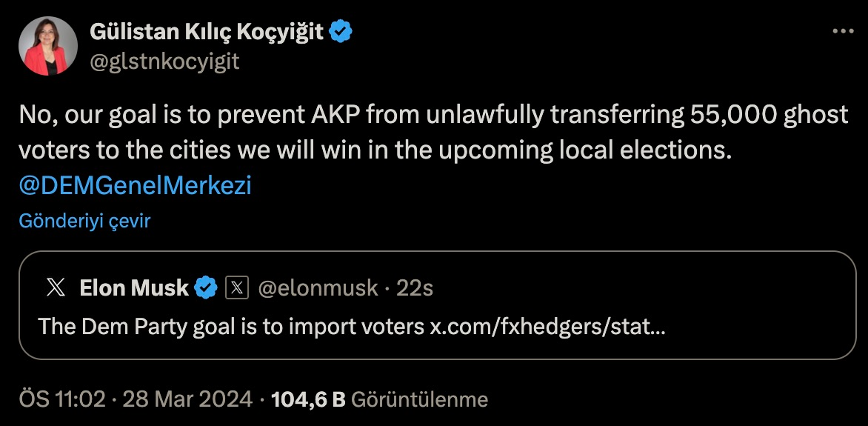868x426 pixels.
Task: Click Elon Musk's blue verified badge
Action: tap(205, 288)
